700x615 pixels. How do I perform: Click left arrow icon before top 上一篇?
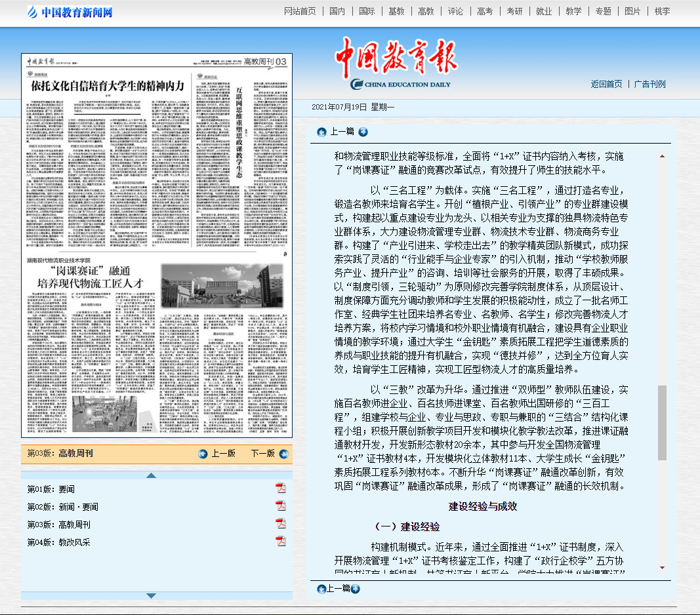pos(321,132)
